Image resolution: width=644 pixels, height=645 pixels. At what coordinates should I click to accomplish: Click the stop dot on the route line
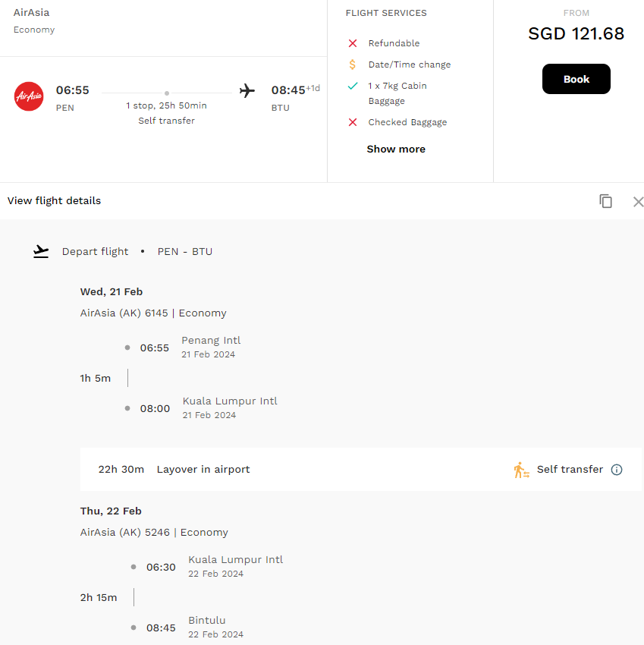point(167,93)
